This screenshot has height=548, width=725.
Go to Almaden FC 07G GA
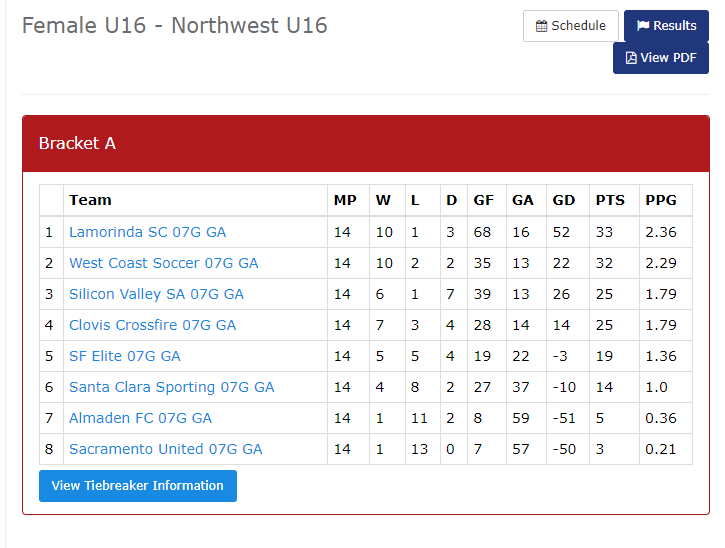pos(140,418)
